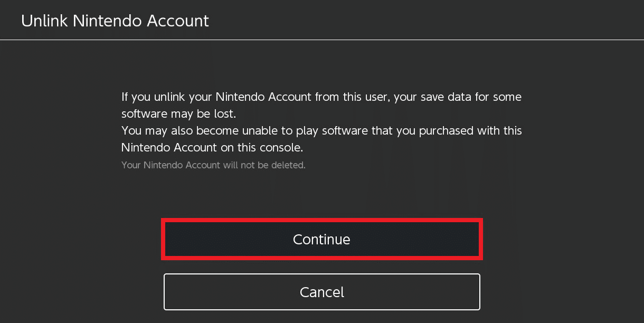Click the line beginning "You may also"
The height and width of the screenshot is (323, 644).
tap(321, 130)
